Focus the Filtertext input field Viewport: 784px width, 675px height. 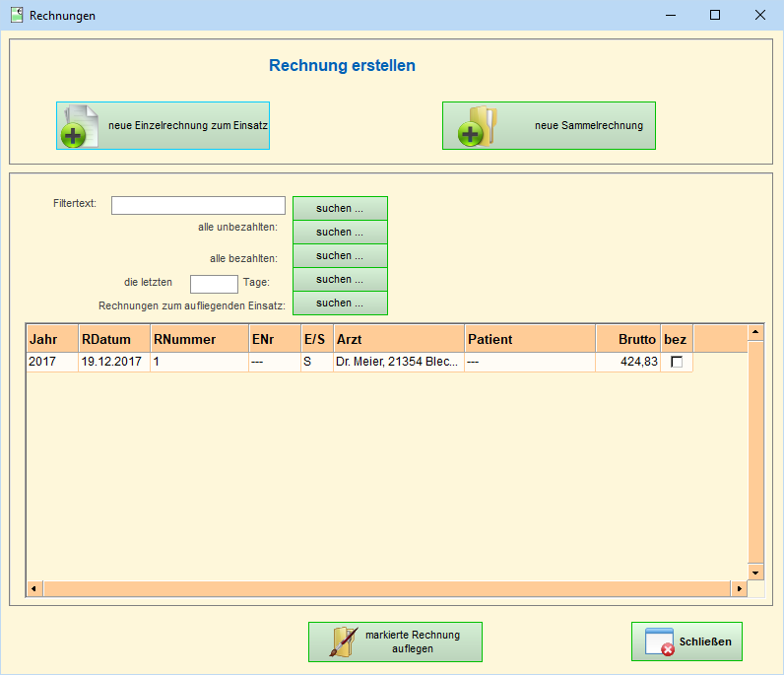[198, 205]
